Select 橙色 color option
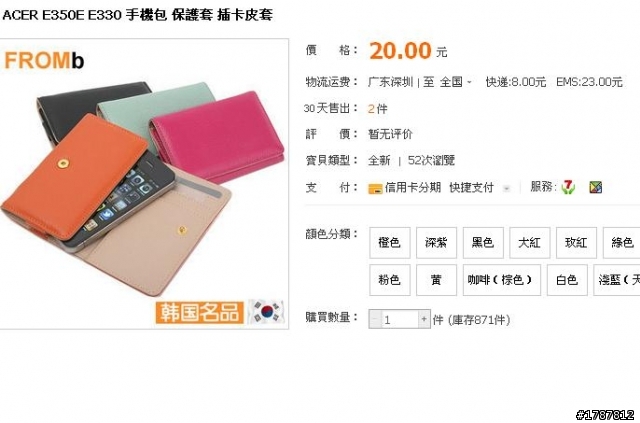Image resolution: width=640 pixels, height=423 pixels. (x=389, y=243)
